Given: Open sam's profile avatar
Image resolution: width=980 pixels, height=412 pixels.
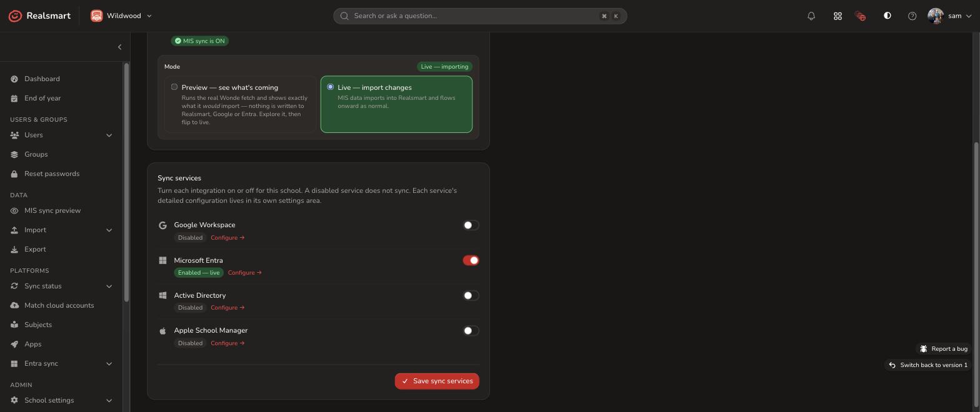Looking at the screenshot, I should click(x=935, y=16).
